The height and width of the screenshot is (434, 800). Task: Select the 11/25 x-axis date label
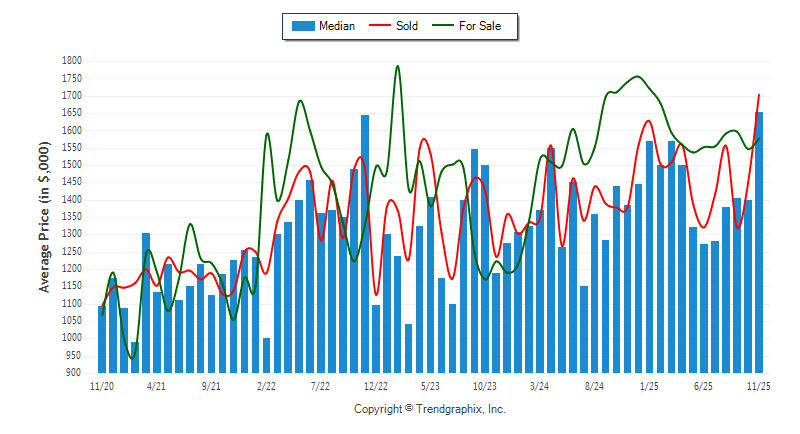(x=759, y=385)
